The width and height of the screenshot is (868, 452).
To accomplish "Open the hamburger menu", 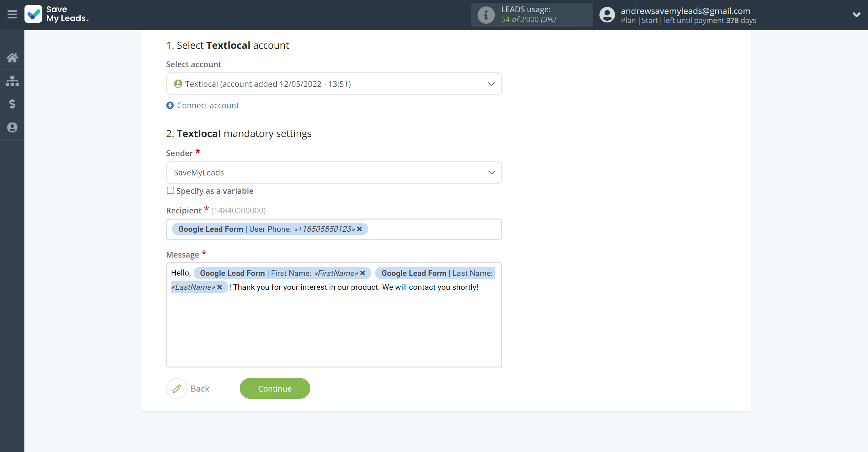I will tap(12, 15).
